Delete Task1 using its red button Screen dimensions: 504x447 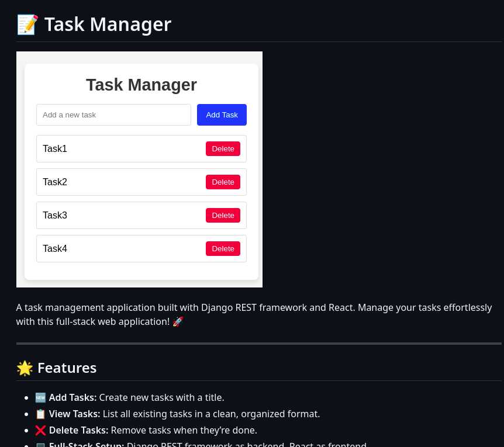pos(223,148)
